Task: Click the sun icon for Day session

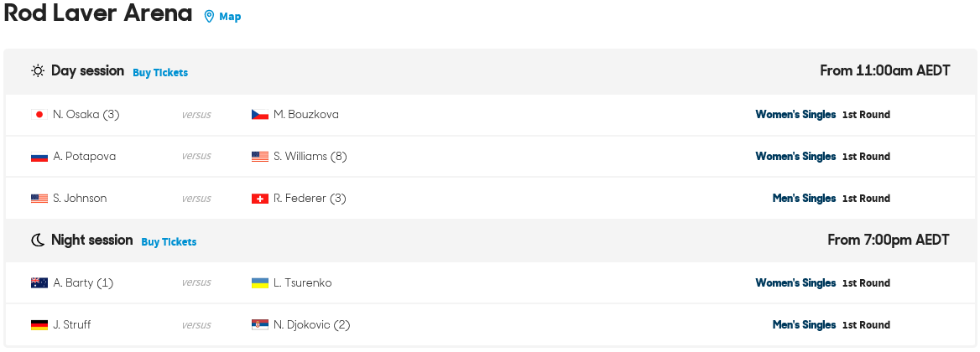Action: (x=38, y=71)
